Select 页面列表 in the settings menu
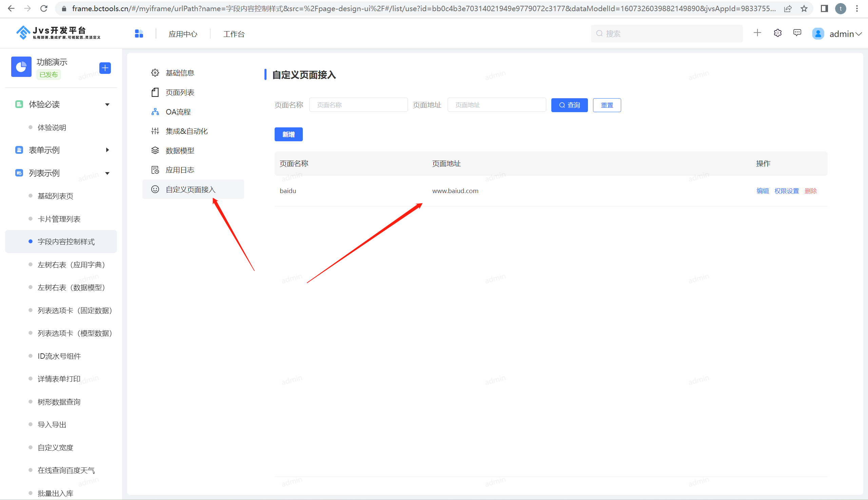 [180, 92]
